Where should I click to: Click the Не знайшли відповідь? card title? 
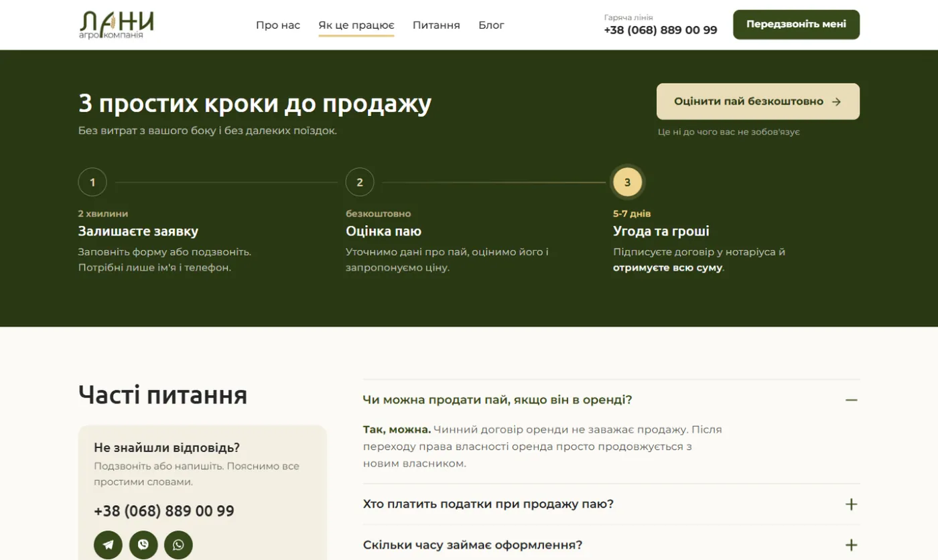167,448
